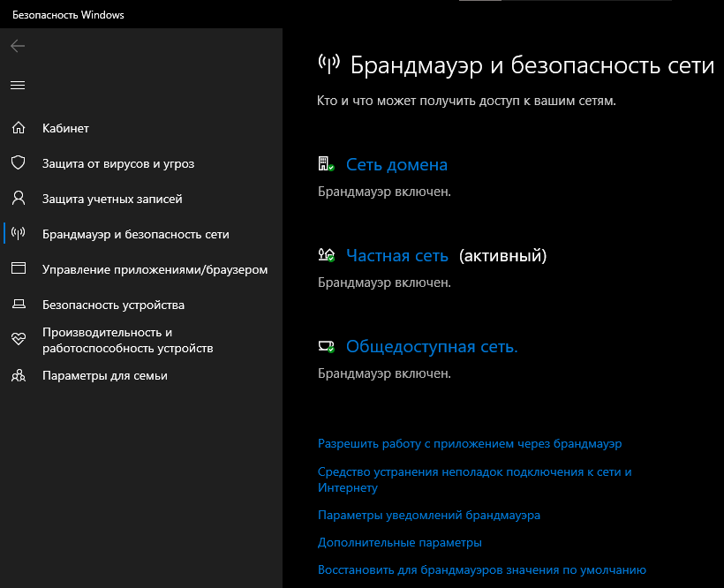Image resolution: width=724 pixels, height=588 pixels.
Task: Open Производительность и работоспособность устройств
Action: pyautogui.click(x=128, y=340)
